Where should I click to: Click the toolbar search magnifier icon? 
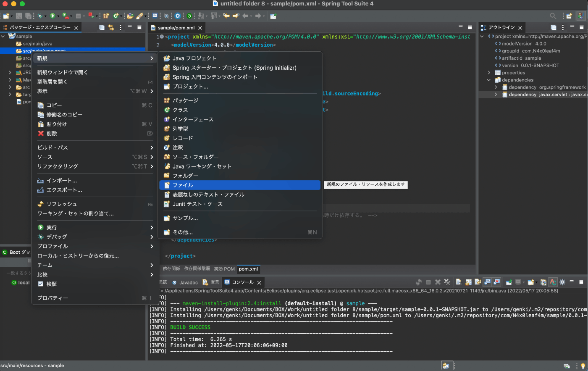click(x=553, y=16)
